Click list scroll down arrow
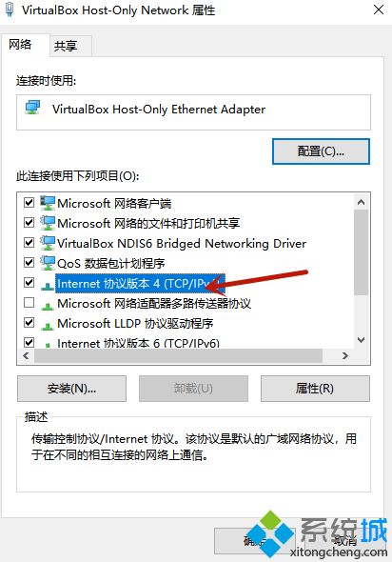This screenshot has height=562, width=392. (362, 340)
